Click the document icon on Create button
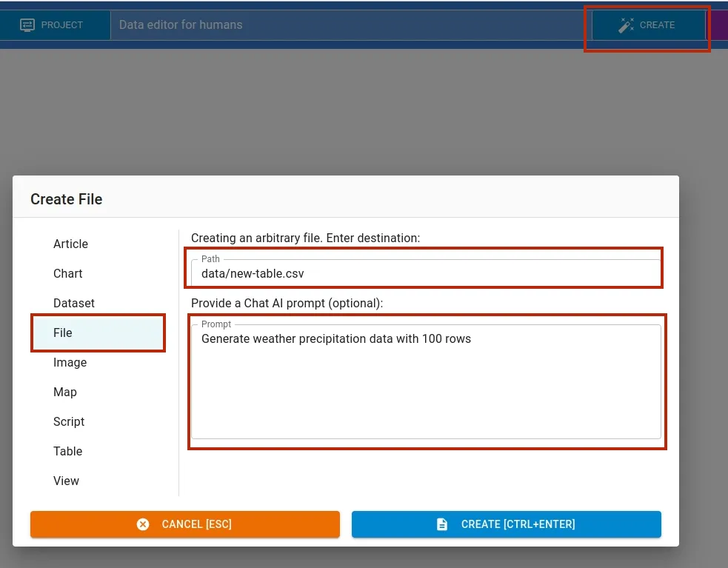This screenshot has height=568, width=728. [x=442, y=524]
